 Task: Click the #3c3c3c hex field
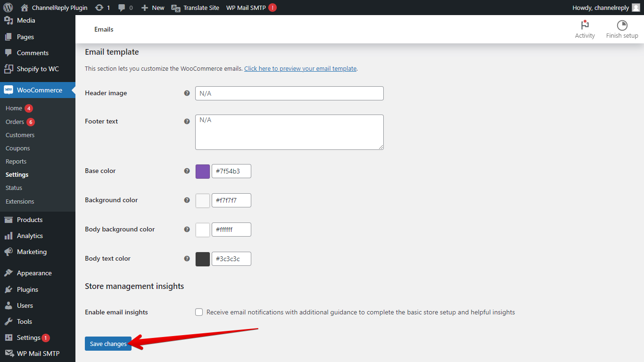click(231, 259)
